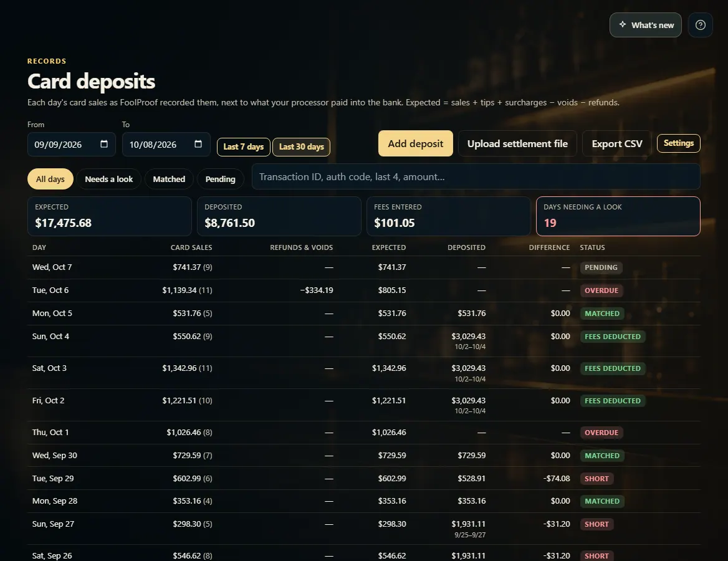
Task: Click the −$334.19 refund amount
Action: pos(317,290)
